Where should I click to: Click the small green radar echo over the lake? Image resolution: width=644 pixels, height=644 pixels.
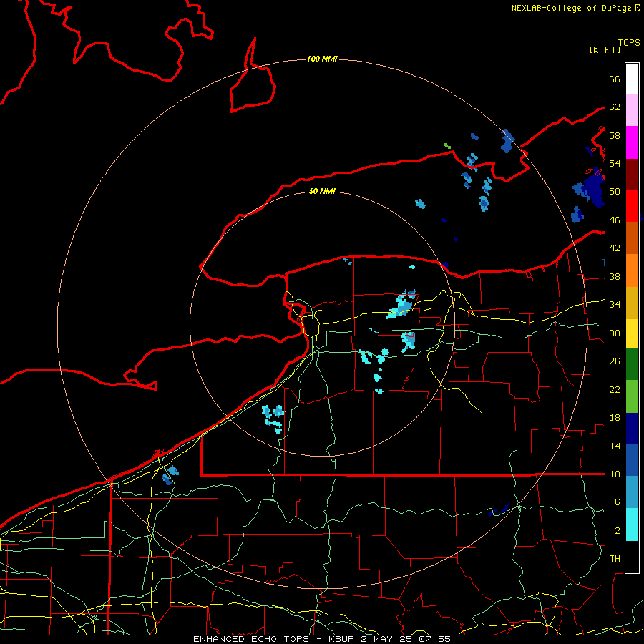447,146
